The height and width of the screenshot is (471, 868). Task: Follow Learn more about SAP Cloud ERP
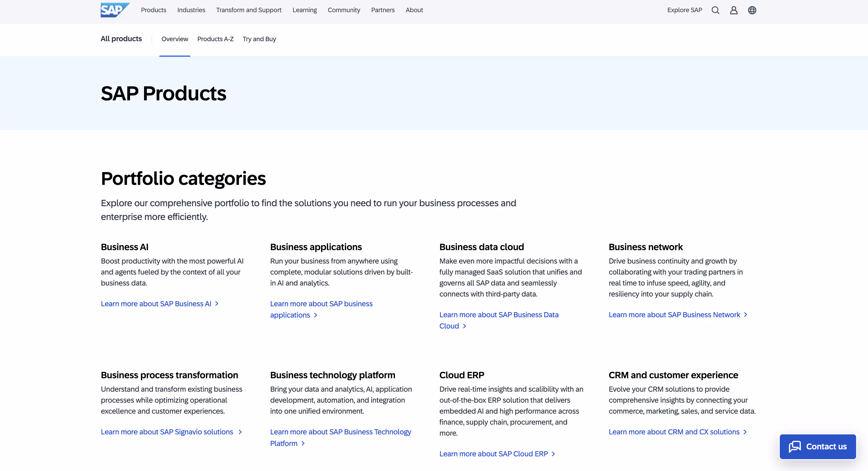pos(497,454)
